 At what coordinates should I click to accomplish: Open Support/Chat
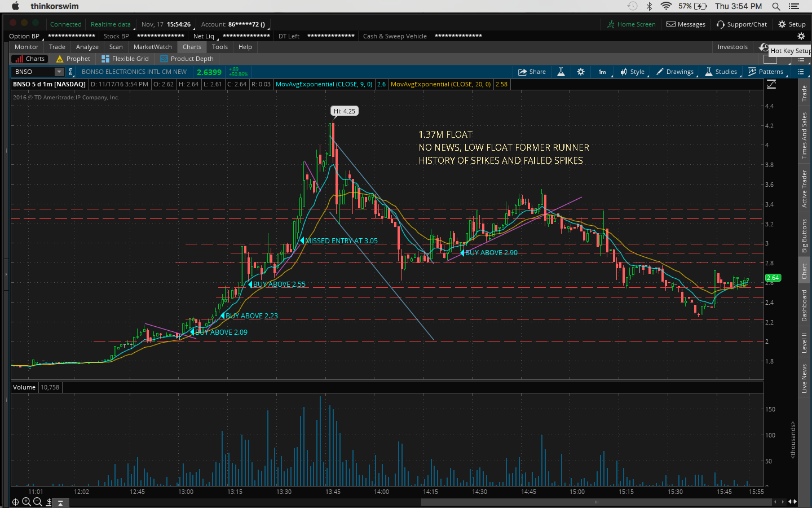(x=742, y=24)
